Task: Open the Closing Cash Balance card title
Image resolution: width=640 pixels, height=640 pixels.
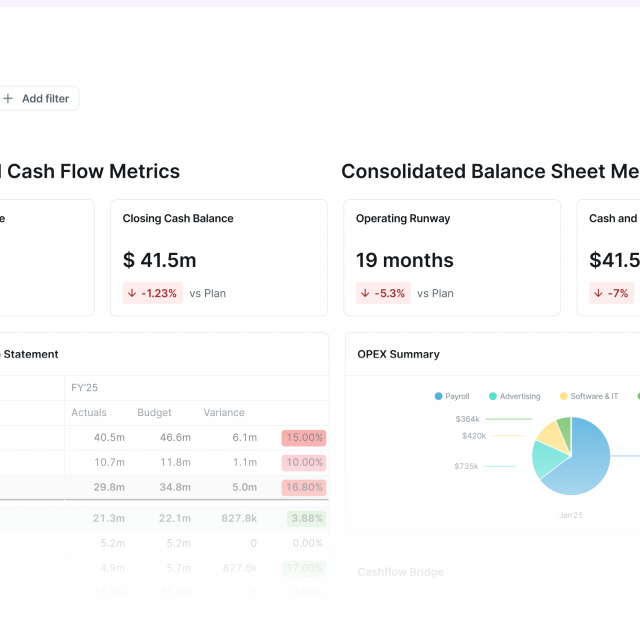Action: (x=178, y=218)
